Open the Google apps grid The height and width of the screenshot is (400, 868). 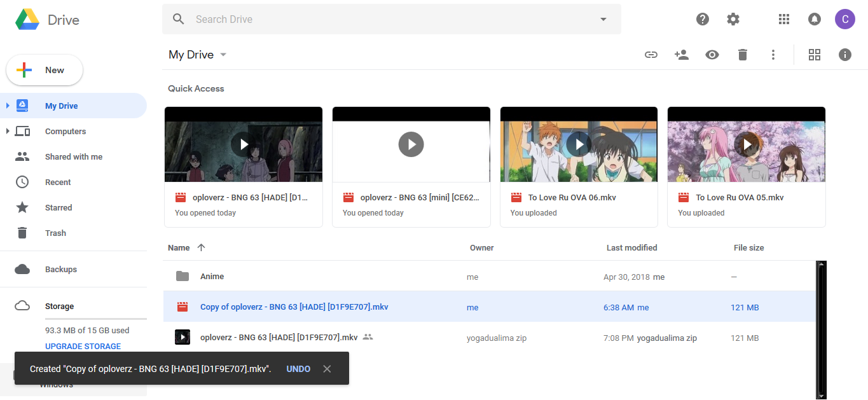[784, 19]
